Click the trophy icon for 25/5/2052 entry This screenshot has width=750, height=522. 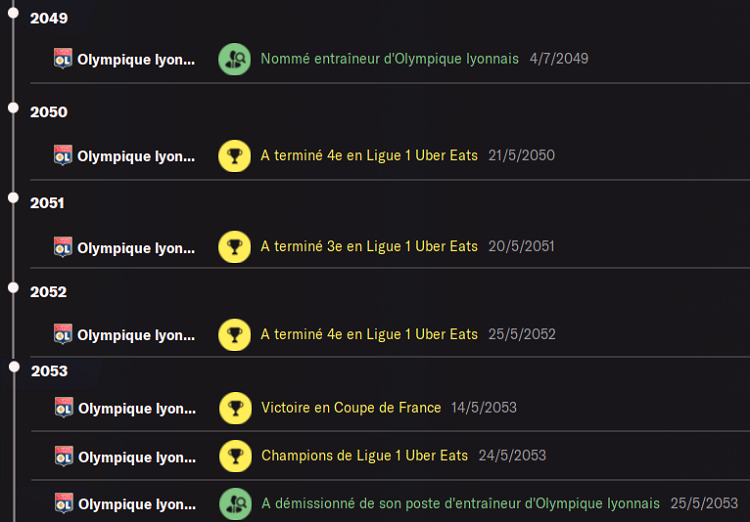coord(235,335)
